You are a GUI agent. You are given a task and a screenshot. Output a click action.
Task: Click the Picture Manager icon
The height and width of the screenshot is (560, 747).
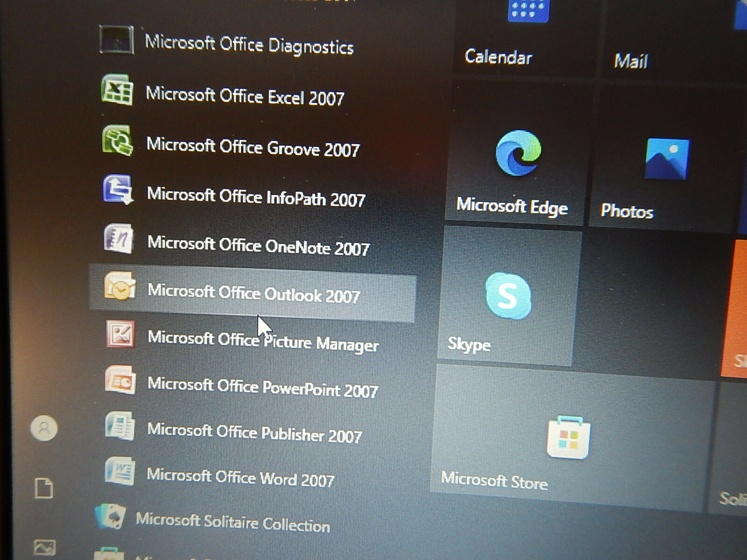tap(120, 334)
